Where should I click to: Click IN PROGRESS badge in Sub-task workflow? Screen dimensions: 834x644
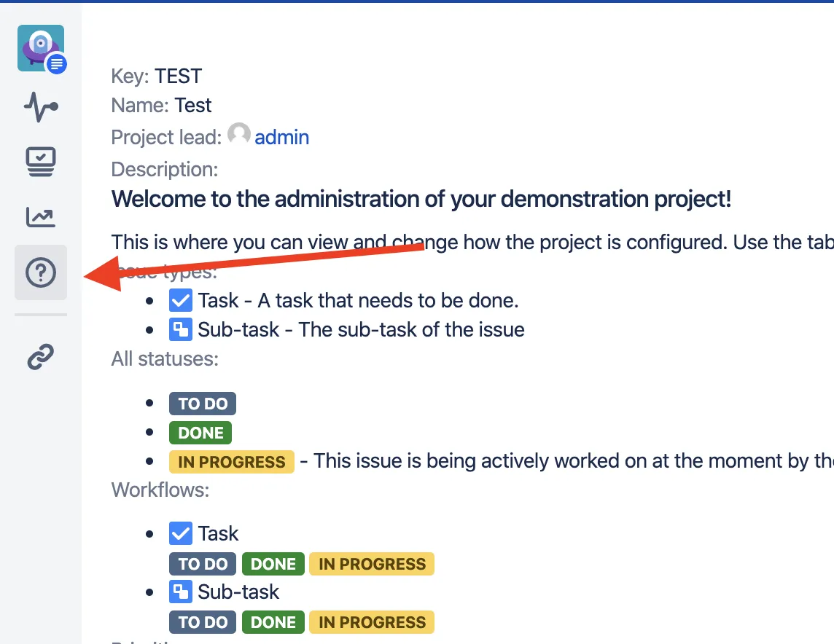pyautogui.click(x=372, y=622)
